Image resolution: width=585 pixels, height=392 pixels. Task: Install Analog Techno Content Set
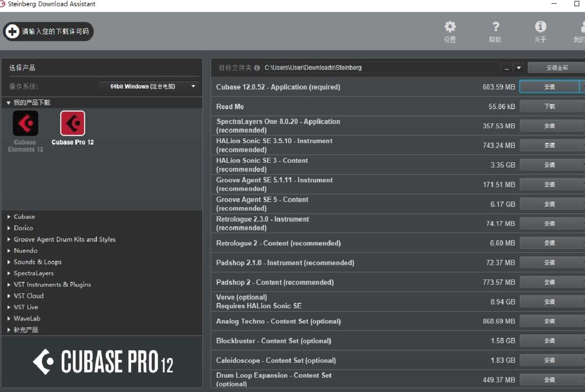coord(549,321)
